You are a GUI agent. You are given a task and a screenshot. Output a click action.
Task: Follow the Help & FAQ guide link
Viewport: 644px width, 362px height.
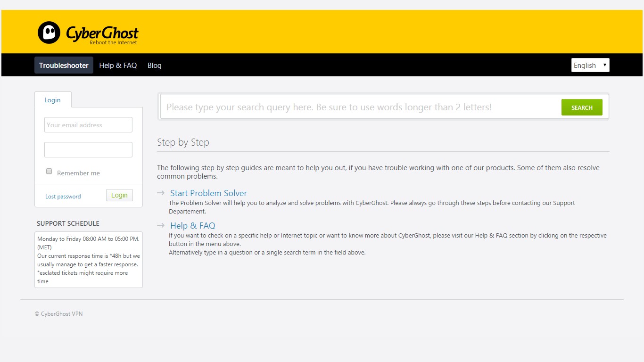192,225
